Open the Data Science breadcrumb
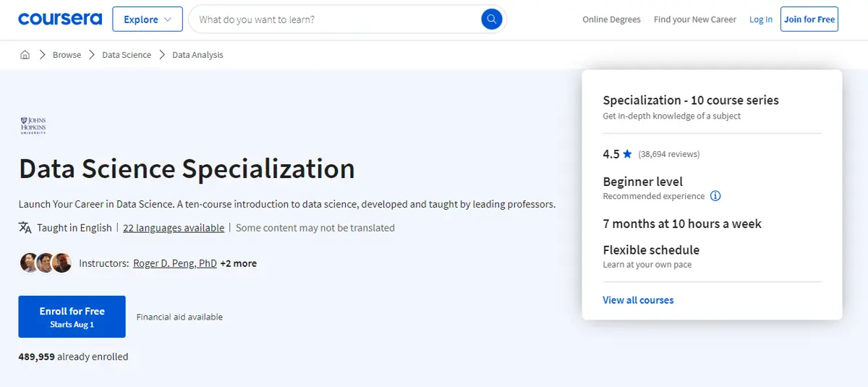 coord(127,55)
